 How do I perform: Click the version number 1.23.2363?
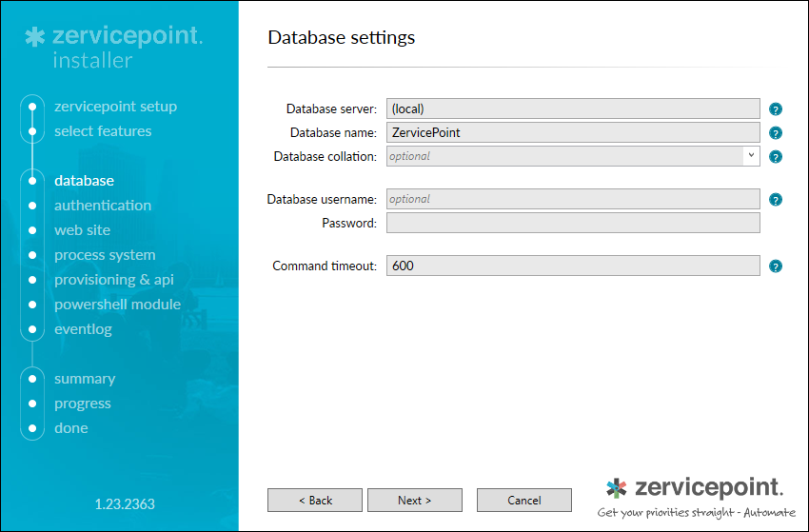tap(125, 504)
